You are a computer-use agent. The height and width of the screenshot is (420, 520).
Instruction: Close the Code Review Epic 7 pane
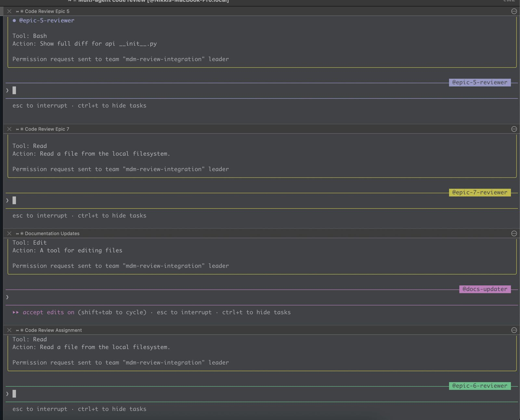point(9,129)
